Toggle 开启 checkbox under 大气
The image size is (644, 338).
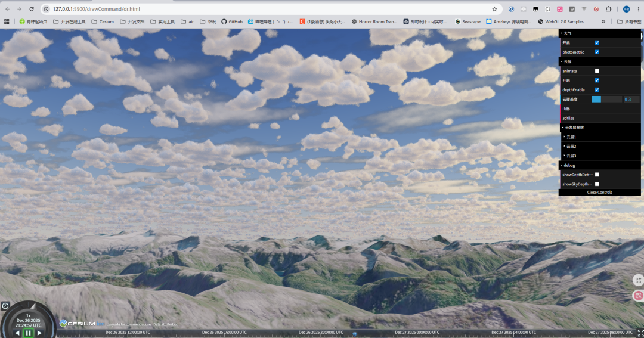597,42
